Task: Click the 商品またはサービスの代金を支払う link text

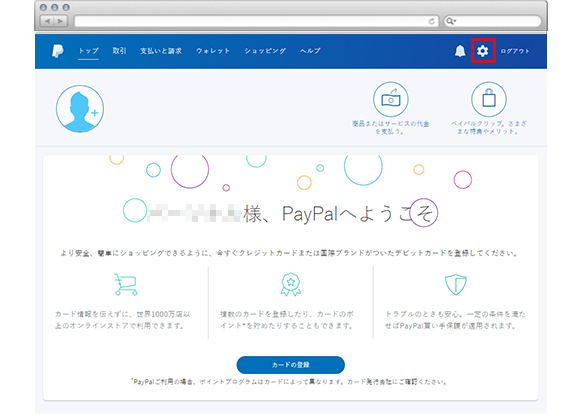Action: (x=391, y=128)
